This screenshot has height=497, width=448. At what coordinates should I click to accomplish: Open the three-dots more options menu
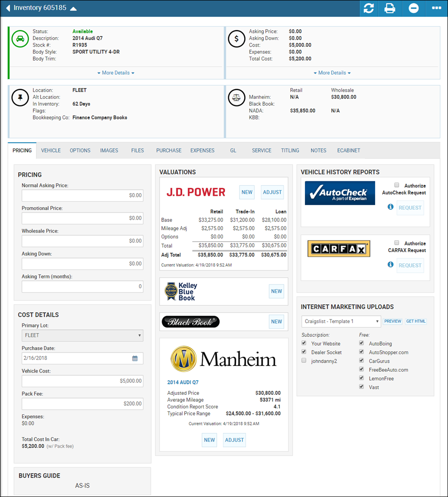tap(437, 8)
